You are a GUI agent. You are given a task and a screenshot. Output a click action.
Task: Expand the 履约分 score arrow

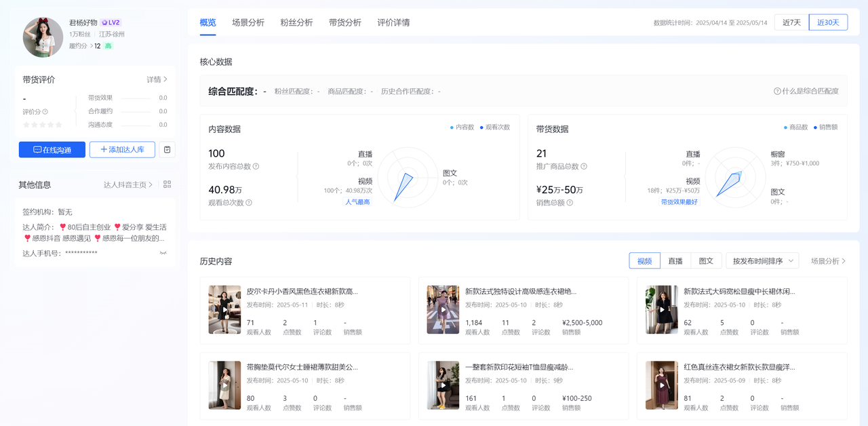coord(91,46)
